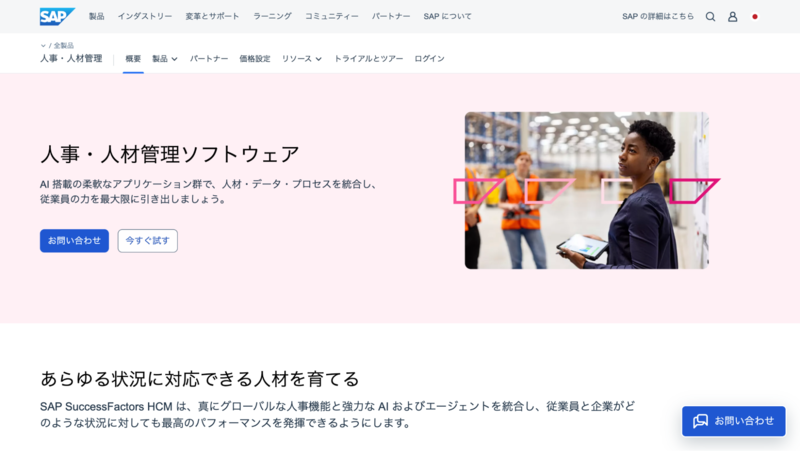
Task: Click the SAP logo
Action: [57, 16]
